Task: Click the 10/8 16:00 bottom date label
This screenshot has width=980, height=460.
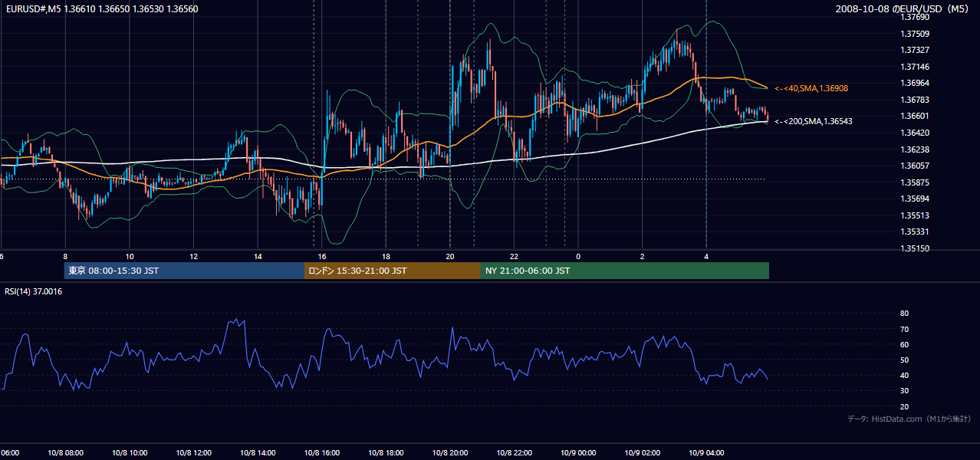Action: [322, 453]
